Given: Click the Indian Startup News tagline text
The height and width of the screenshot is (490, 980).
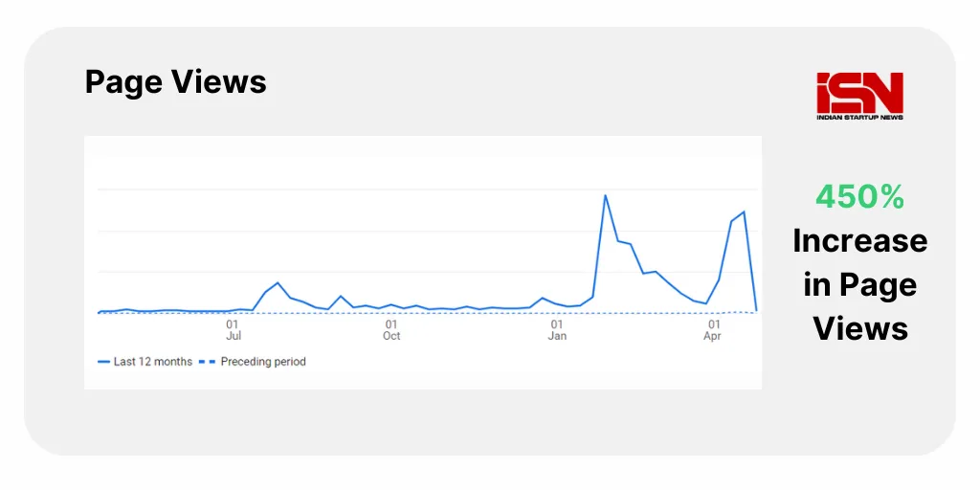Looking at the screenshot, I should coord(859,117).
